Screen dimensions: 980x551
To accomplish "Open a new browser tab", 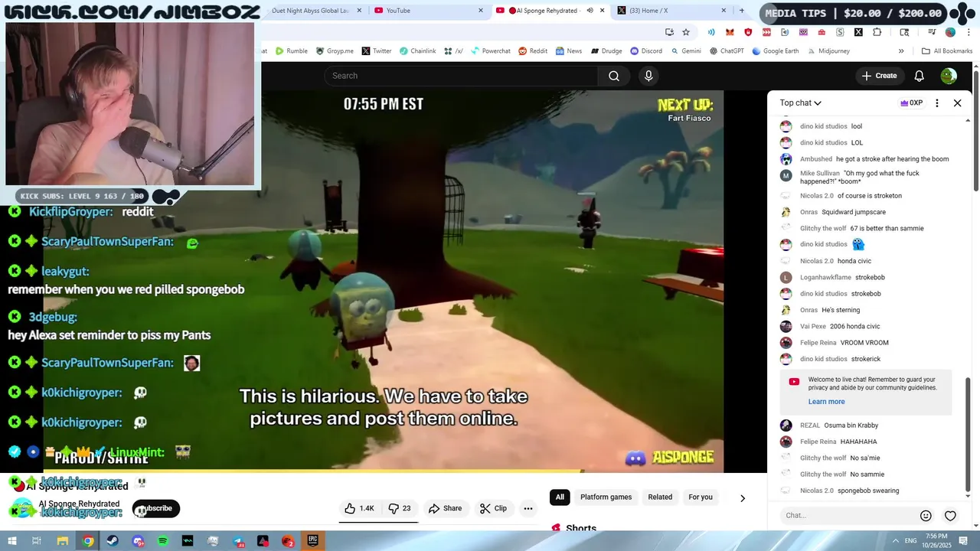I will coord(741,11).
